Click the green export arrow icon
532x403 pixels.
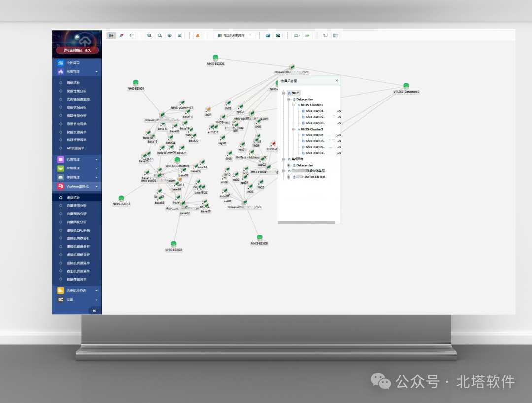pos(307,35)
